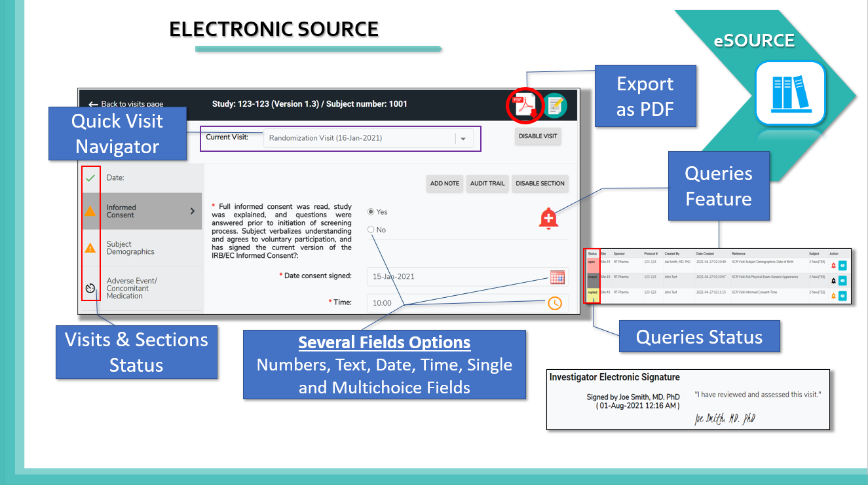Screen dimensions: 868x485
Task: Open the Current Visit dropdown
Action: click(464, 138)
